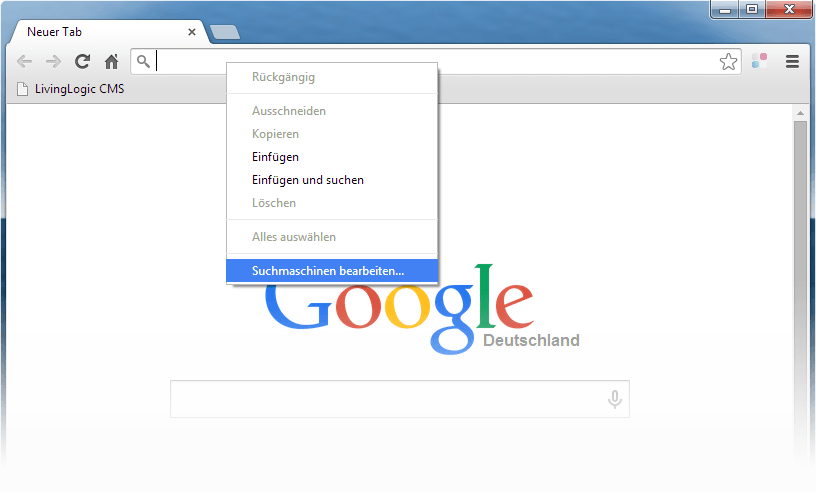This screenshot has height=492, width=816.
Task: Start voice search with microphone icon
Action: click(x=615, y=399)
